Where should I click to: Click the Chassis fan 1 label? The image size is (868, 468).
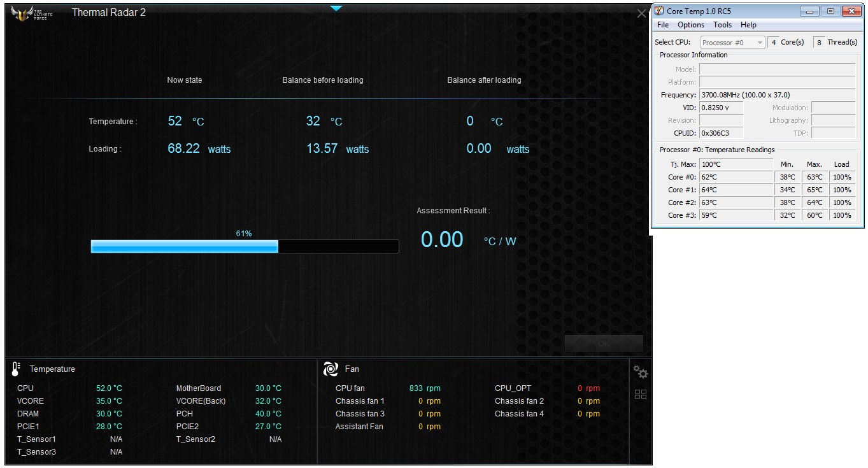click(x=360, y=401)
